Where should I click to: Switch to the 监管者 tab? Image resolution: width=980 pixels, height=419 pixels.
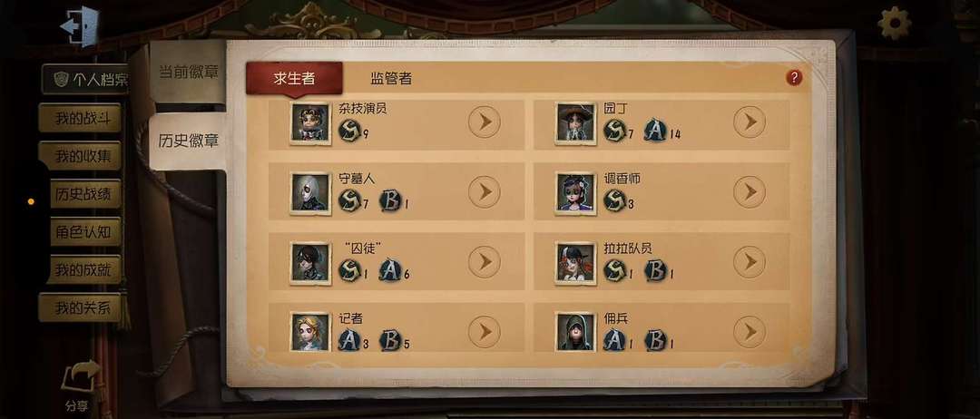click(x=391, y=79)
